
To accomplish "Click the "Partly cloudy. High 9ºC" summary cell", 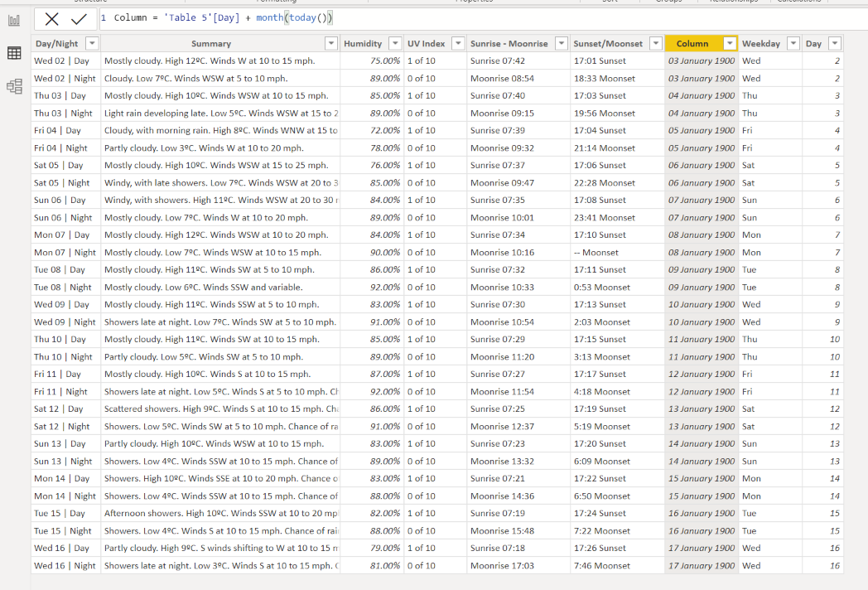I will (220, 548).
